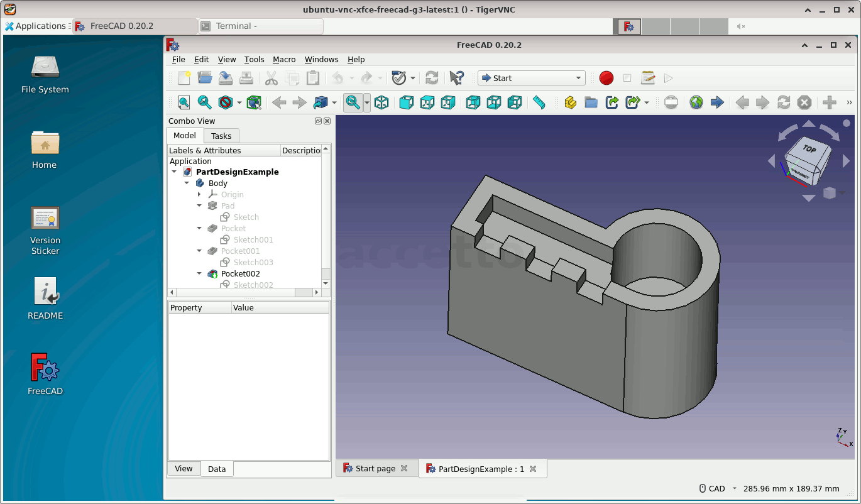Open the Windows menu

322,59
